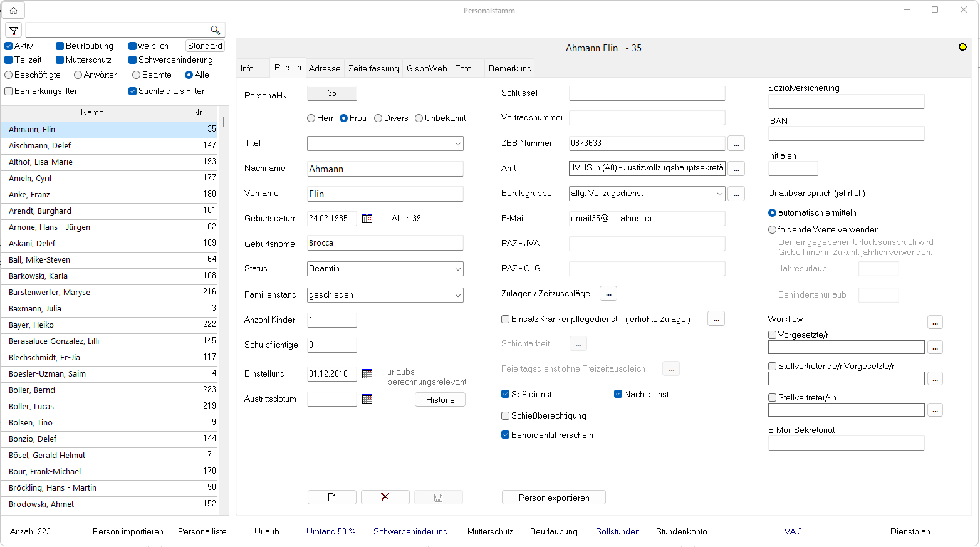The image size is (980, 547).
Task: Uncheck the Spätdienst checkbox
Action: click(506, 394)
